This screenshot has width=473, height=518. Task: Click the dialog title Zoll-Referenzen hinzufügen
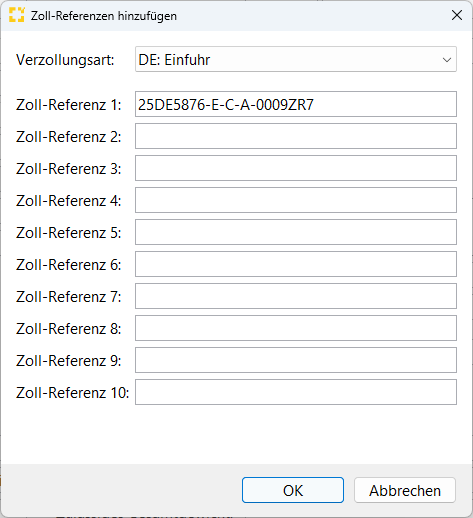tap(104, 16)
